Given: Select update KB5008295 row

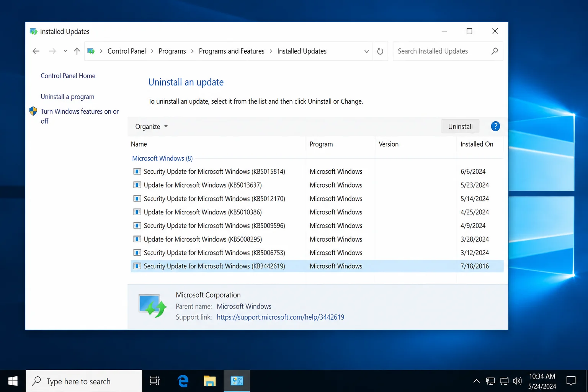Looking at the screenshot, I should [317, 239].
